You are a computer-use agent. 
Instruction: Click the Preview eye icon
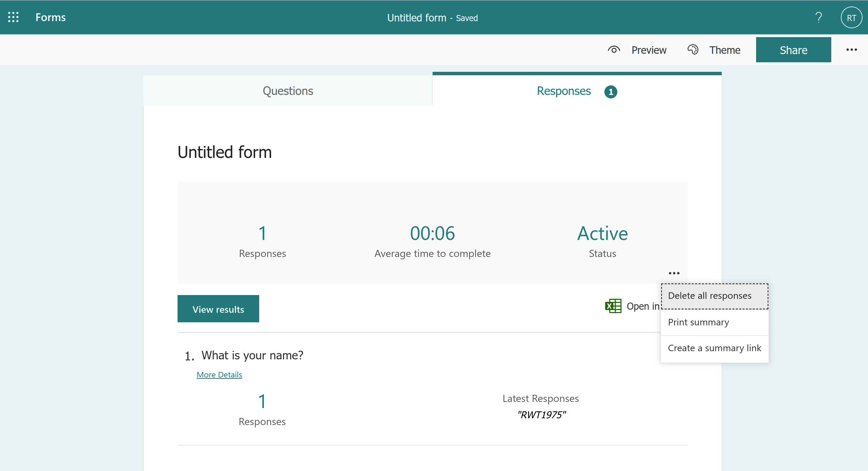click(614, 50)
